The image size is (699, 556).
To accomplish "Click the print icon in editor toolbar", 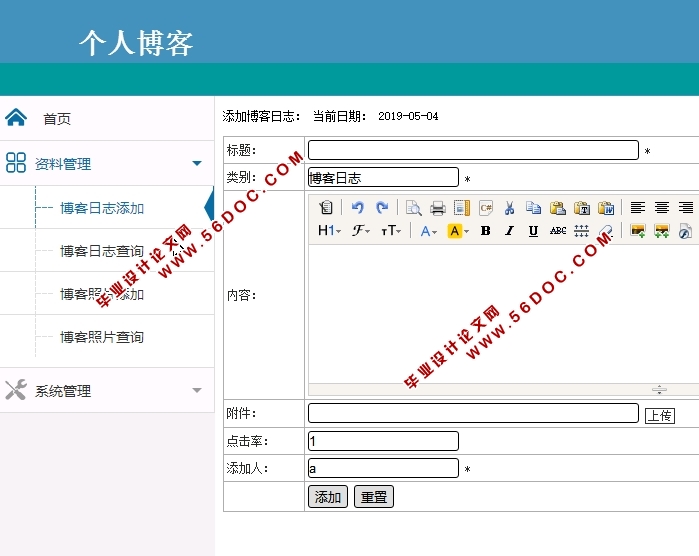I will click(437, 208).
